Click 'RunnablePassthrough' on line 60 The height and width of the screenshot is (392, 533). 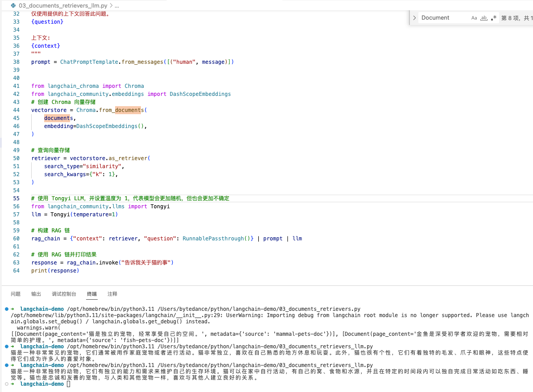click(213, 239)
